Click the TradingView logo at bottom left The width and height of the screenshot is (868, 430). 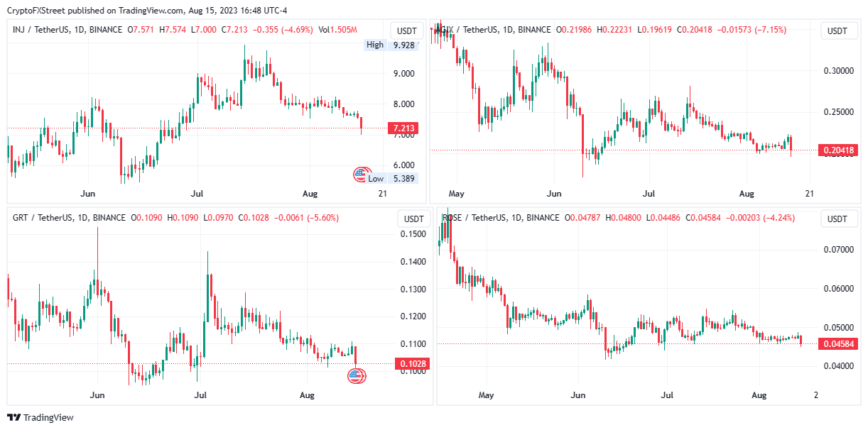pos(40,418)
